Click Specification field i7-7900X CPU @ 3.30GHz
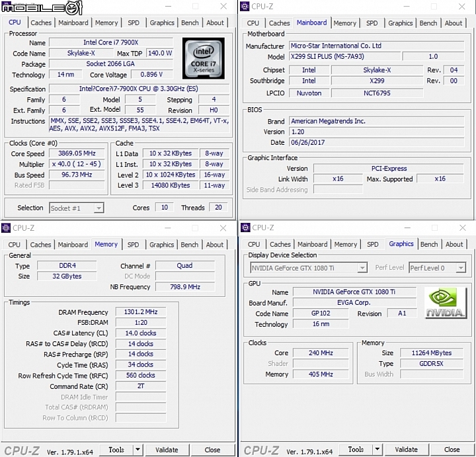The width and height of the screenshot is (476, 457). pos(139,89)
